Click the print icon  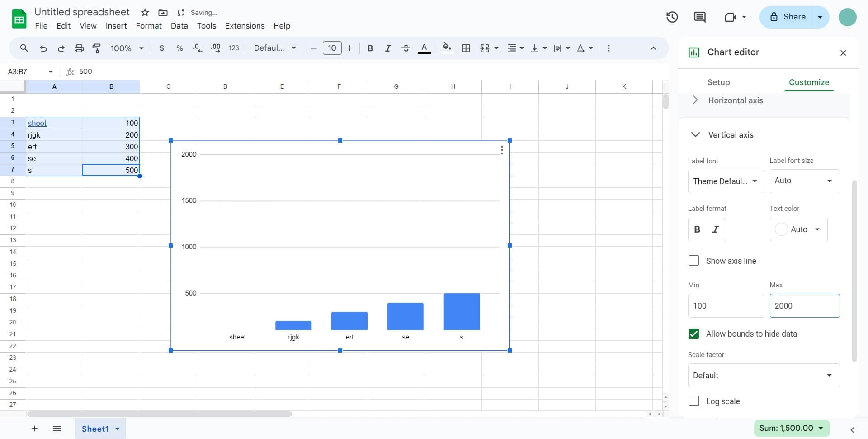tap(79, 48)
